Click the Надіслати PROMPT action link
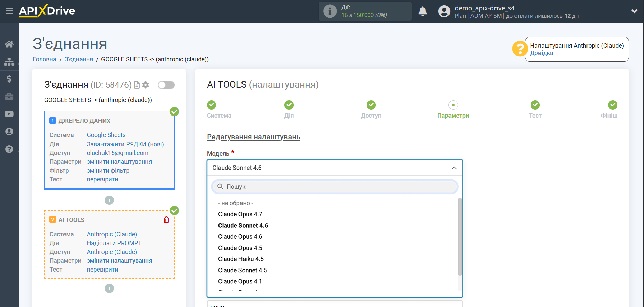Viewport: 644px width, 307px height. click(114, 243)
